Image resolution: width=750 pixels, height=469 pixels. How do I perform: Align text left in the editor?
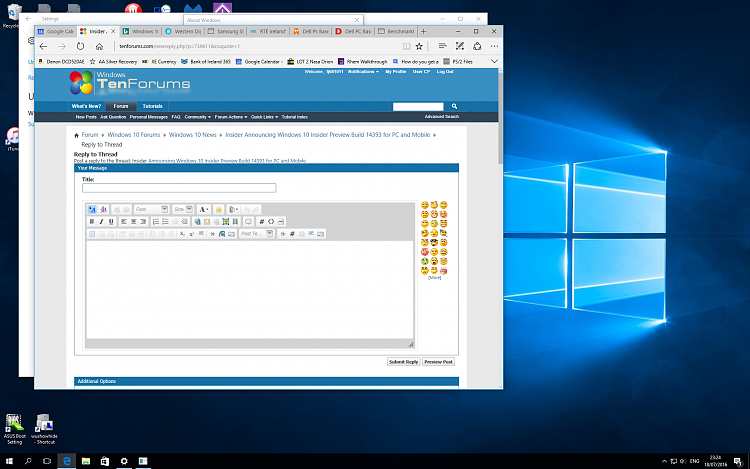124,221
